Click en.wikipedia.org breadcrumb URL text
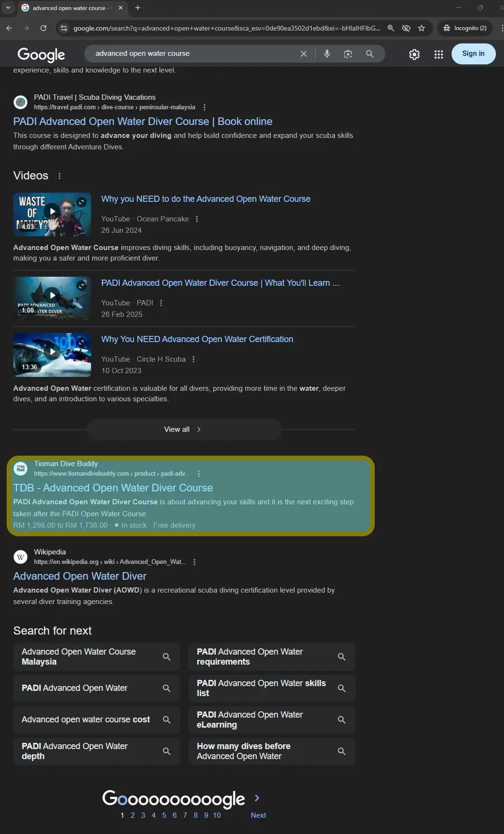This screenshot has height=834, width=504. click(110, 562)
